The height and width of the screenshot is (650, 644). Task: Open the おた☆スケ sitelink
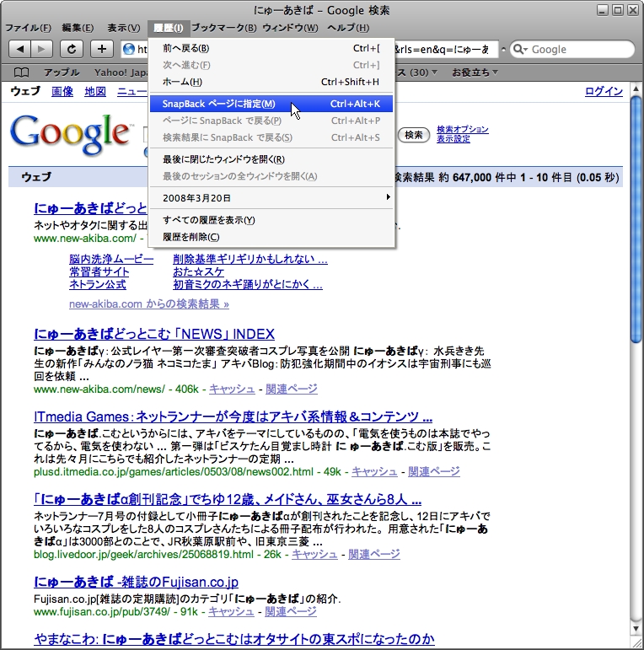point(198,272)
